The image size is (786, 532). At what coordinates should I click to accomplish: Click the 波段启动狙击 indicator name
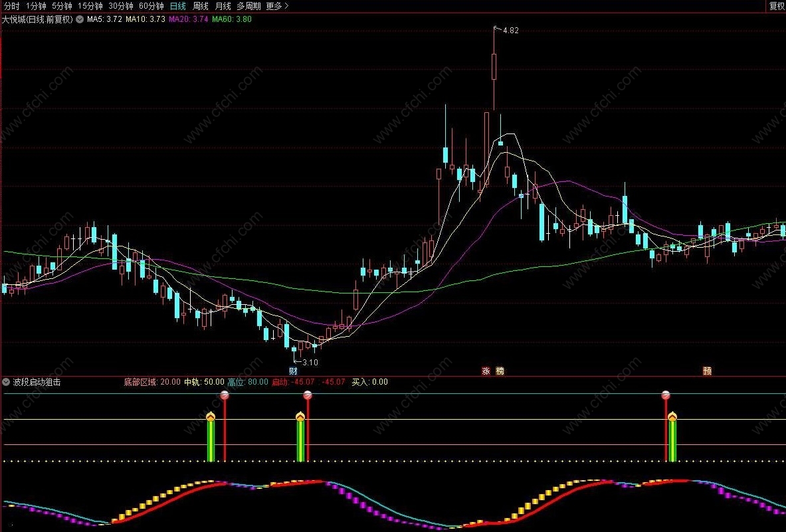pyautogui.click(x=37, y=382)
